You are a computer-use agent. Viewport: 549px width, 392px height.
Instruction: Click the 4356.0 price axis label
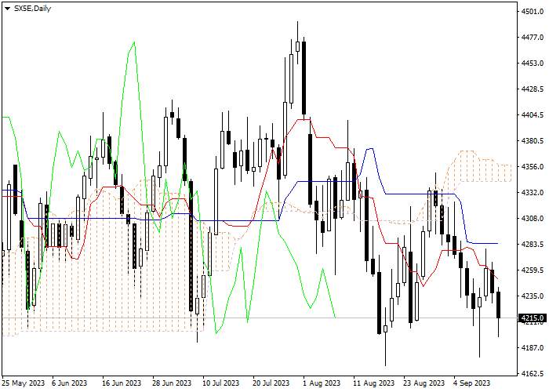click(533, 167)
